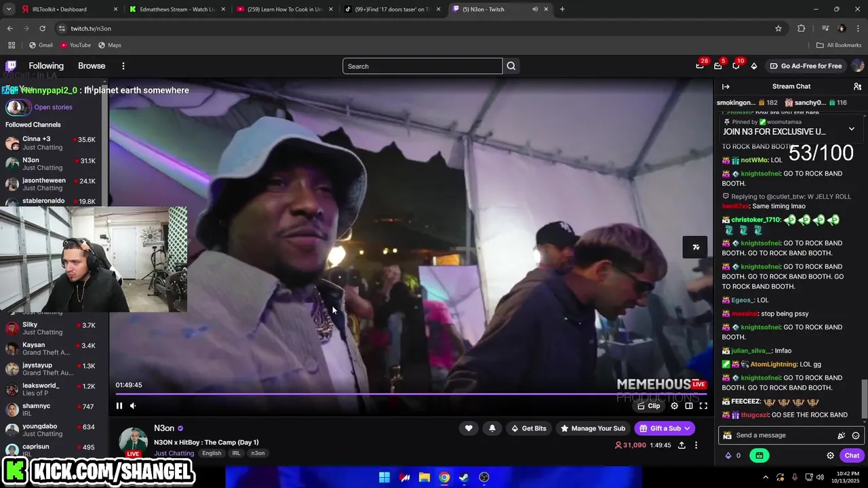Image resolution: width=868 pixels, height=488 pixels.
Task: Open the chat emote picker smiley
Action: click(x=856, y=435)
